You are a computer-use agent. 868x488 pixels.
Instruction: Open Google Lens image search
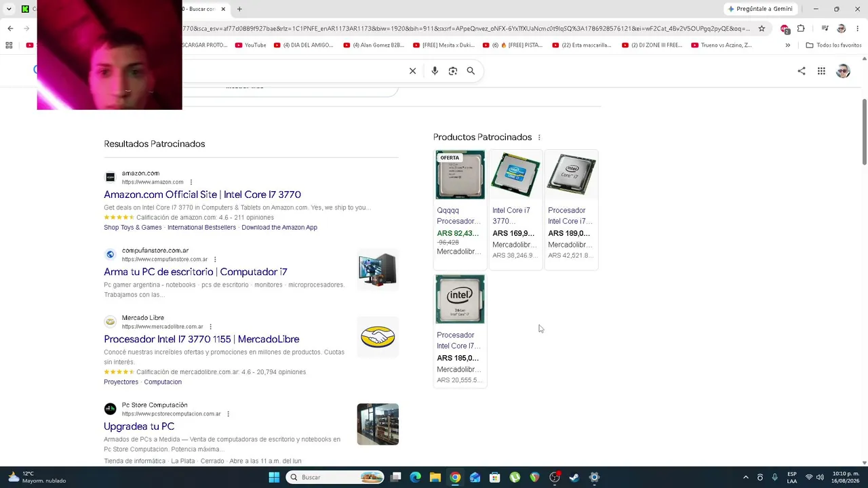[453, 70]
